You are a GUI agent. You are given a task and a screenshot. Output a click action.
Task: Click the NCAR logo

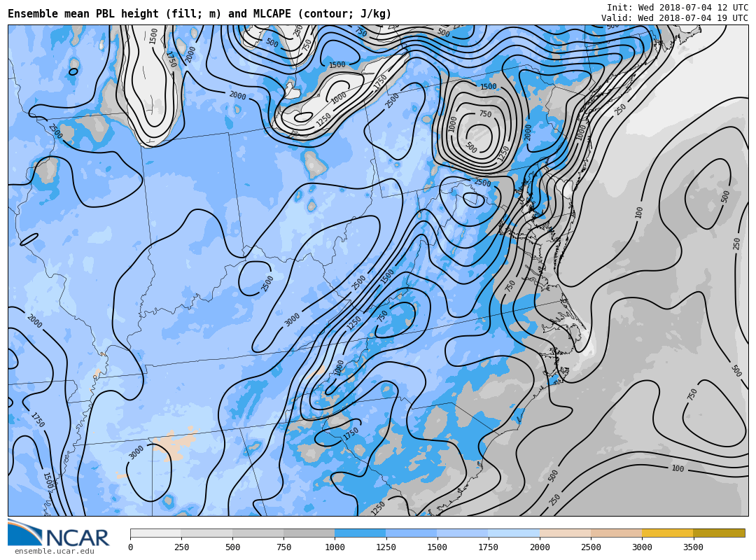tap(58, 533)
